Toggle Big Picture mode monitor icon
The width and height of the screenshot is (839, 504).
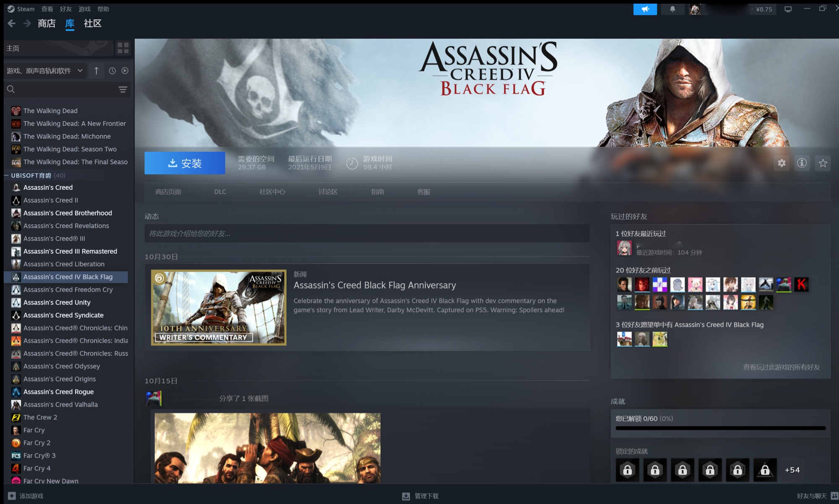click(788, 9)
